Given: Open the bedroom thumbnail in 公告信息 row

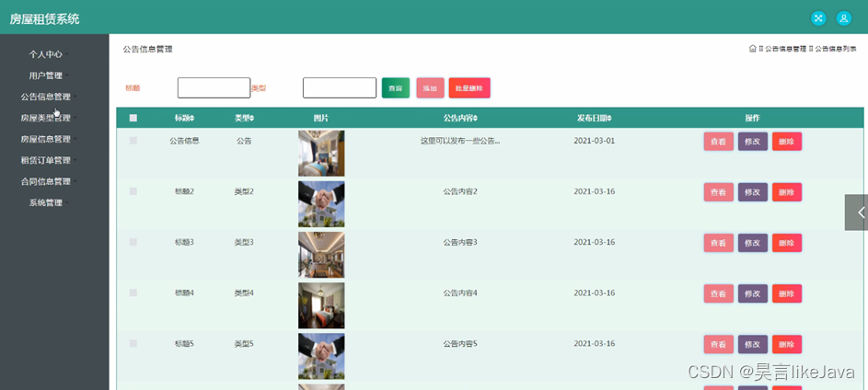Looking at the screenshot, I should [321, 154].
